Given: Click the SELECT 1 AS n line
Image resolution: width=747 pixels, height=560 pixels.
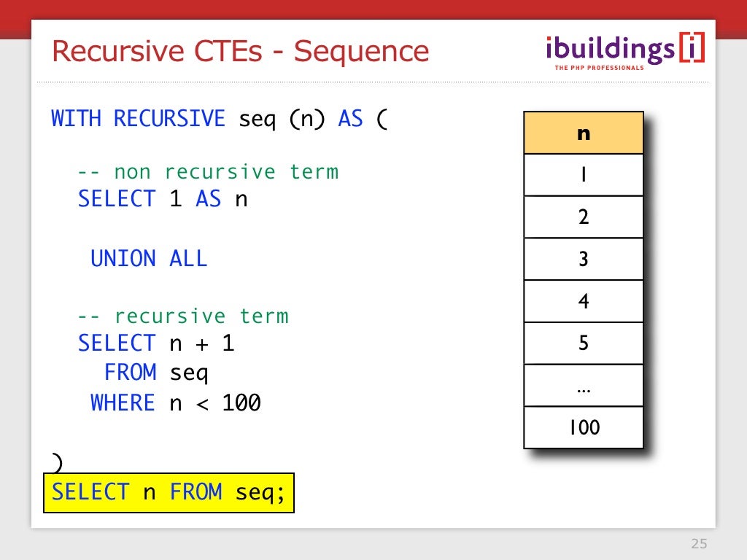Looking at the screenshot, I should click(x=163, y=198).
